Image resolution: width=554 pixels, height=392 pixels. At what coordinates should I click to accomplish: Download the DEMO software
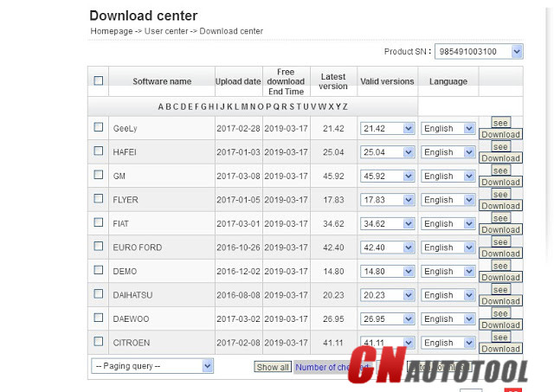[500, 277]
